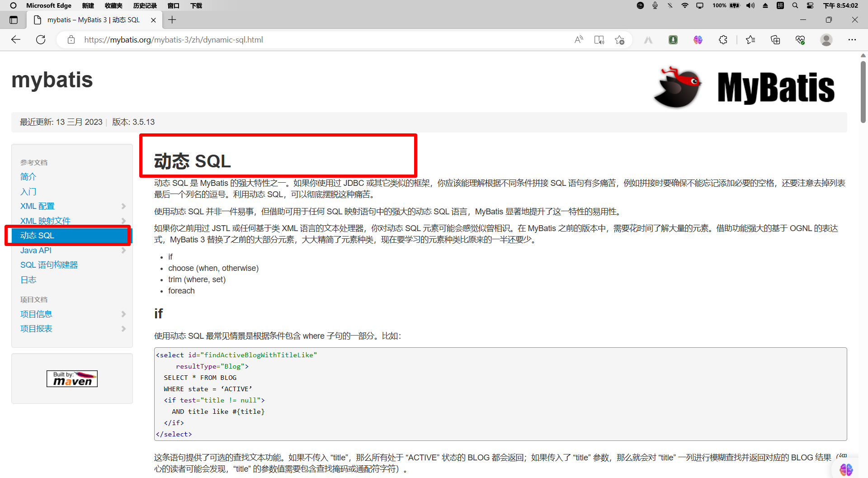Viewport: 868px width, 478px height.
Task: Open the 项目信息 link
Action: tap(36, 314)
